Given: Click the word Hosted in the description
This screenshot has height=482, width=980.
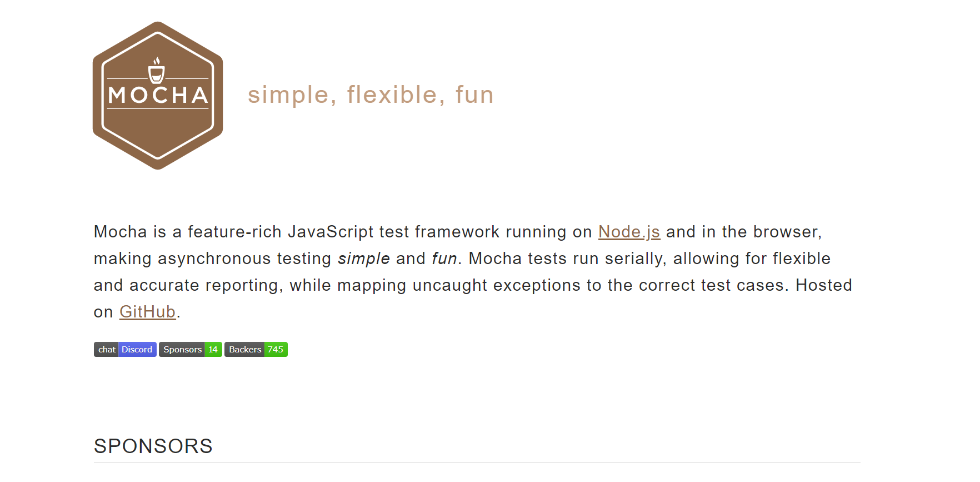Looking at the screenshot, I should (823, 285).
